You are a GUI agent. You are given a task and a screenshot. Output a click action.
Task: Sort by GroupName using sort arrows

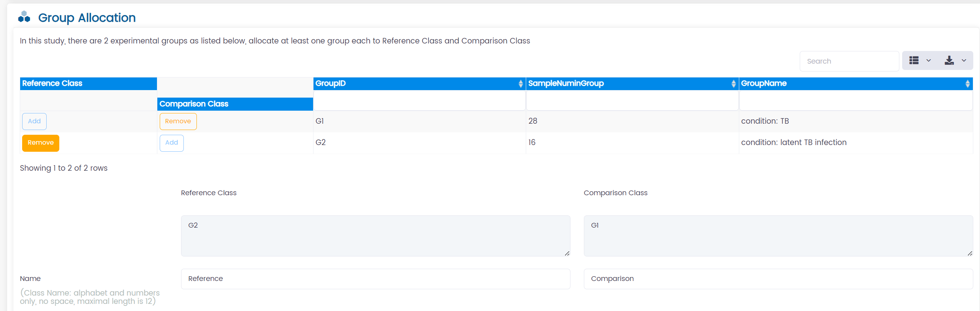click(x=967, y=84)
